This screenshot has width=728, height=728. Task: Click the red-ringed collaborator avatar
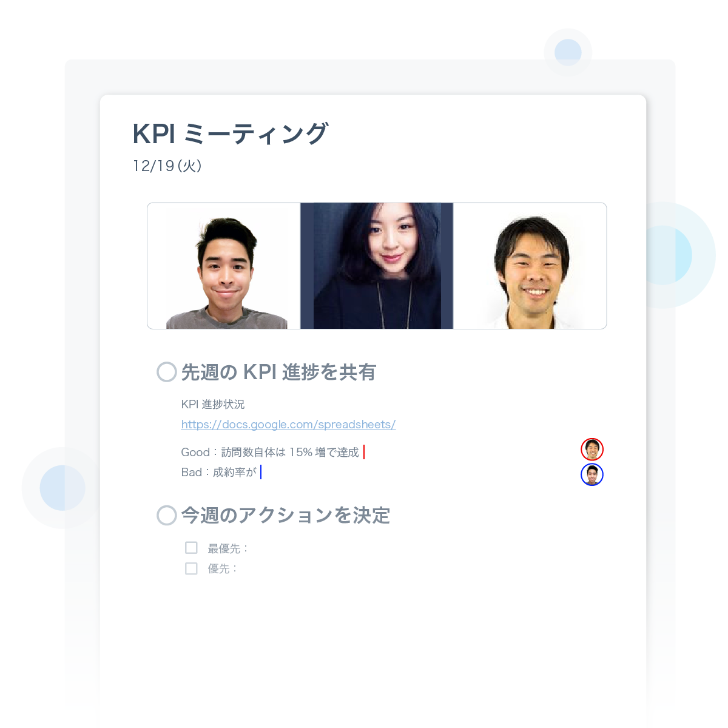592,450
